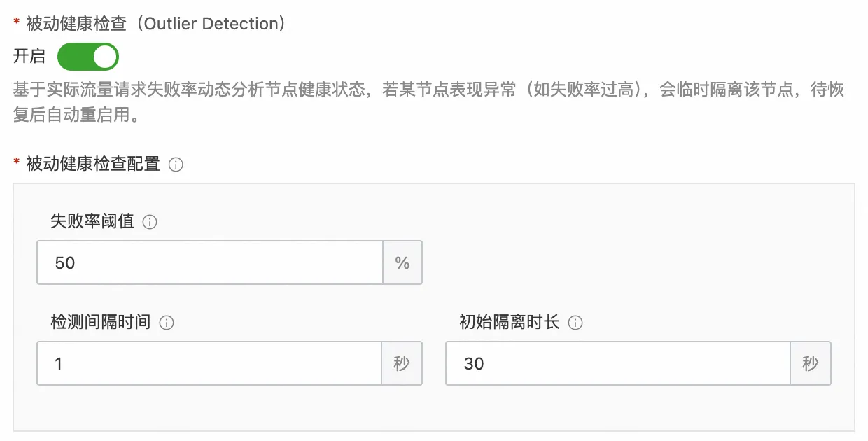Click info icon beside 被动健康检查配置
Image resolution: width=868 pixels, height=441 pixels.
tap(176, 165)
